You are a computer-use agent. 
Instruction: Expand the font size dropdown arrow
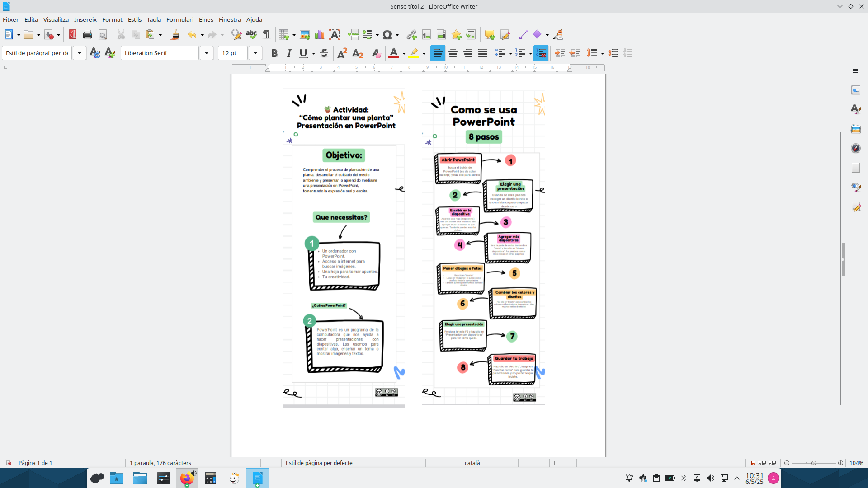255,53
